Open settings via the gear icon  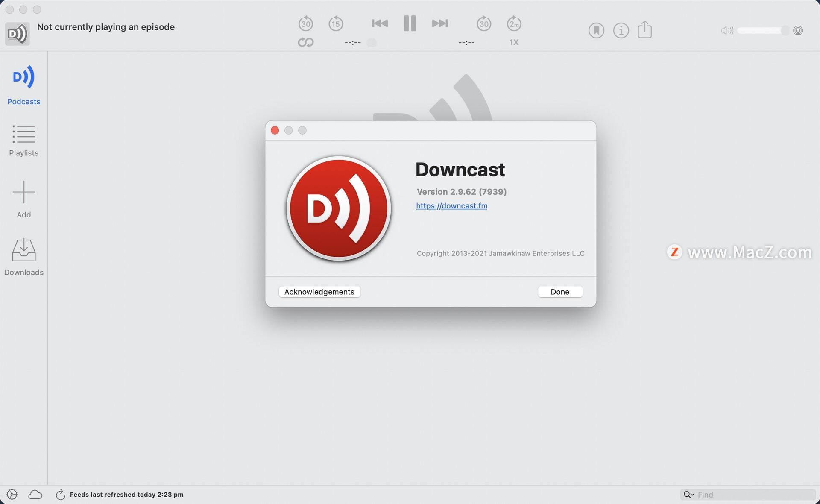click(x=12, y=494)
